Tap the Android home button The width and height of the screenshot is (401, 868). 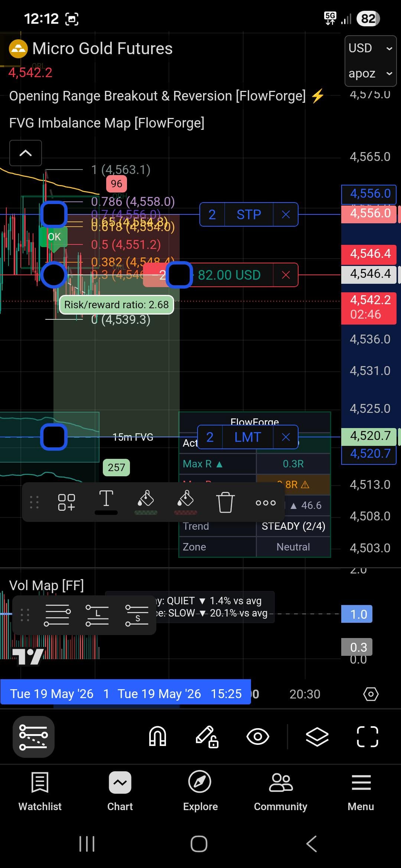(x=199, y=844)
